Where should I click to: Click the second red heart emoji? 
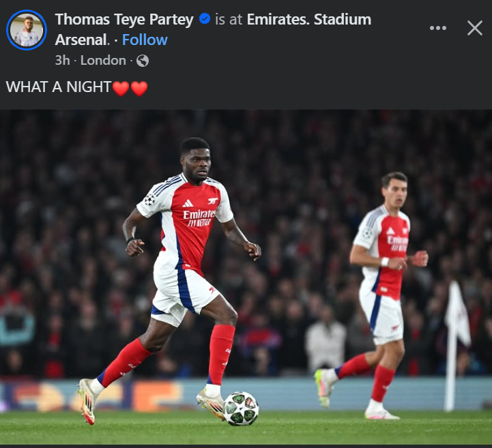pos(139,88)
